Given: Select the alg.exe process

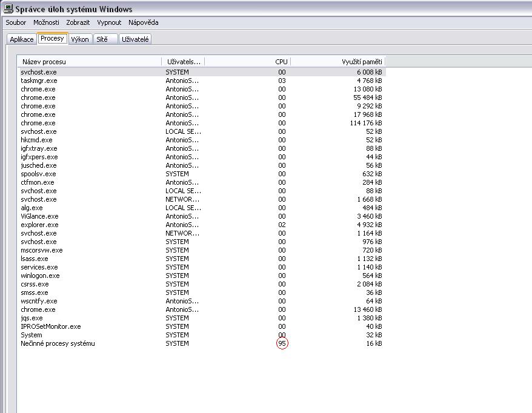Looking at the screenshot, I should tap(202, 208).
